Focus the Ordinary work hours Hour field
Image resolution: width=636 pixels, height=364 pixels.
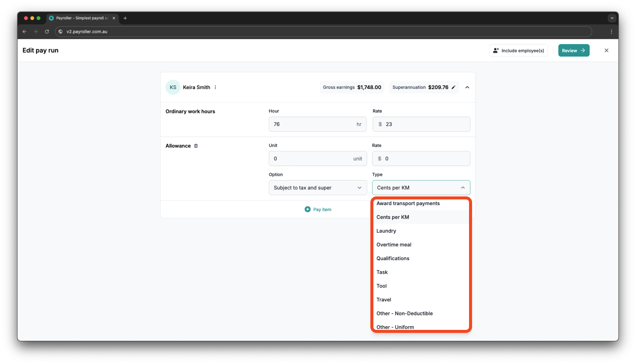[x=313, y=124]
